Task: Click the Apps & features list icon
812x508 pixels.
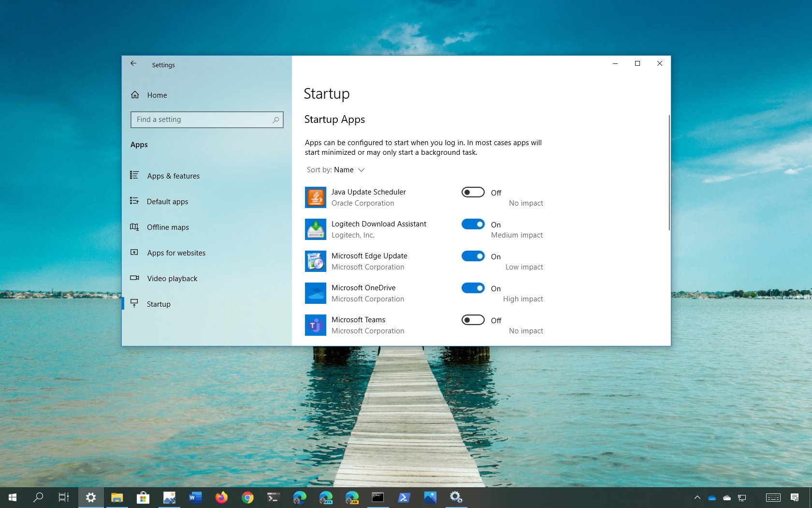Action: (x=134, y=175)
